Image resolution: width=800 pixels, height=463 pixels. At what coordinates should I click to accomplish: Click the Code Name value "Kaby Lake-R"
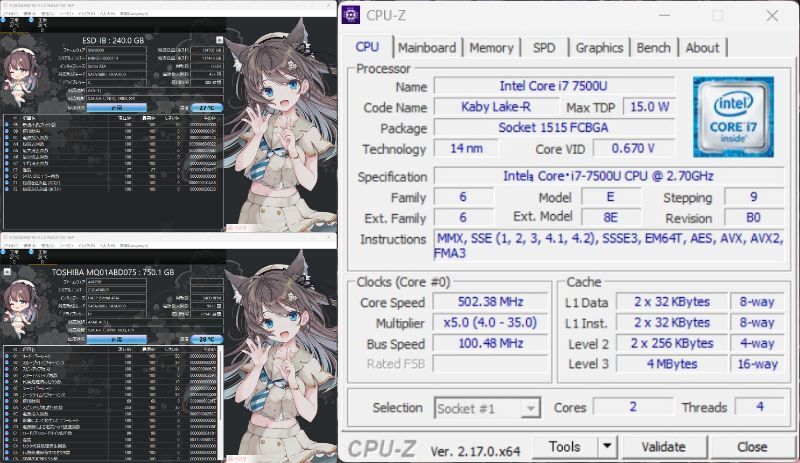496,107
